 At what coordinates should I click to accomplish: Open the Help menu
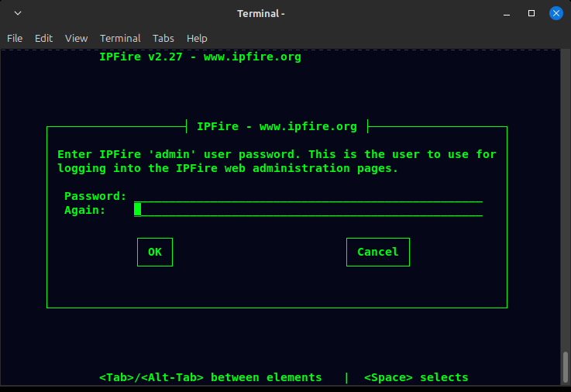[x=197, y=38]
